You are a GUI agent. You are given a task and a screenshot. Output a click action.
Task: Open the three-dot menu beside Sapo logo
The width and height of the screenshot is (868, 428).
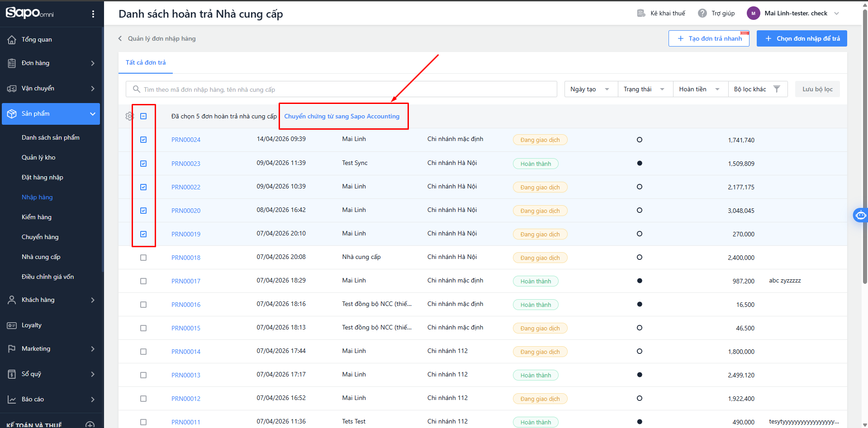93,14
